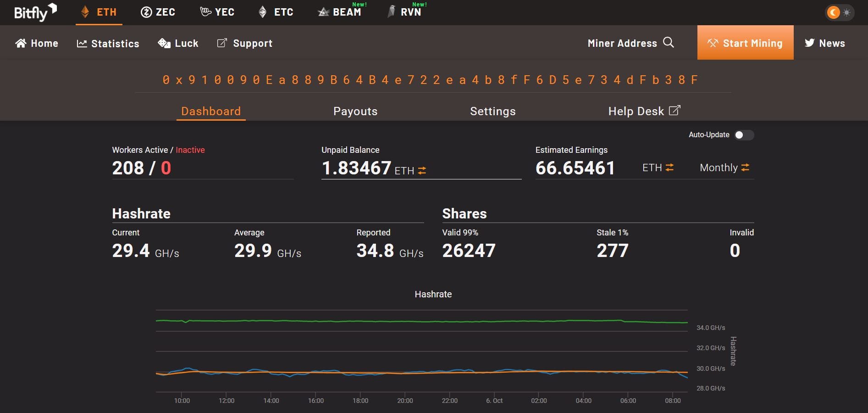868x413 pixels.
Task: Click the Statistics chart icon
Action: point(82,44)
